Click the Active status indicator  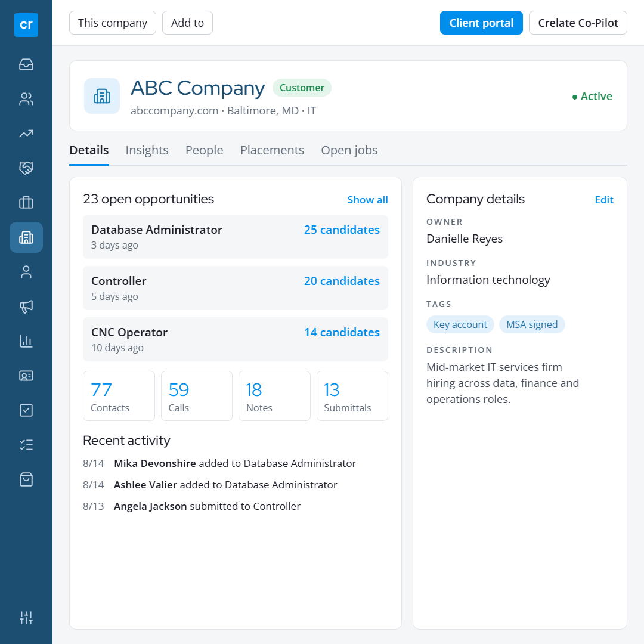tap(592, 97)
